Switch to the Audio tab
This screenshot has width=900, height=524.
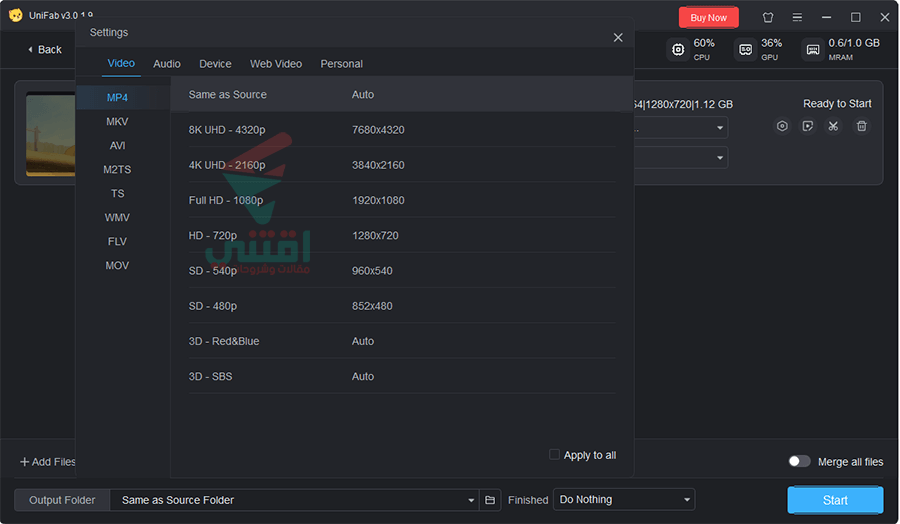click(x=166, y=64)
